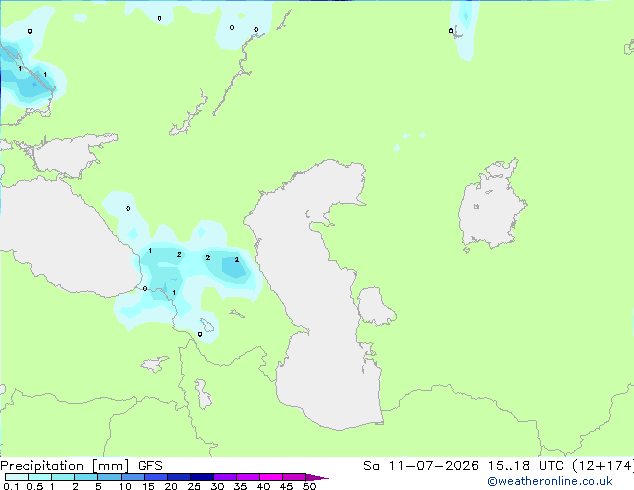The width and height of the screenshot is (634, 490).
Task: Click the '0.1' legend value label
Action: (11, 486)
